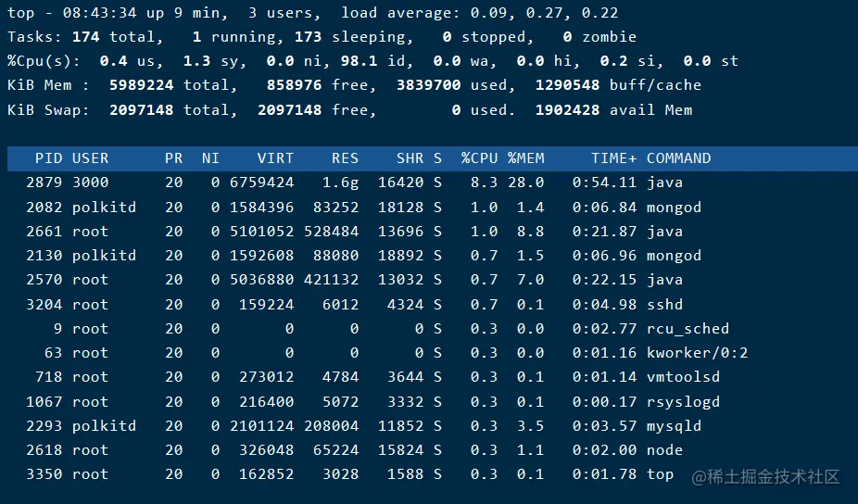The width and height of the screenshot is (858, 504).
Task: Click the sshd command name
Action: pos(665,305)
